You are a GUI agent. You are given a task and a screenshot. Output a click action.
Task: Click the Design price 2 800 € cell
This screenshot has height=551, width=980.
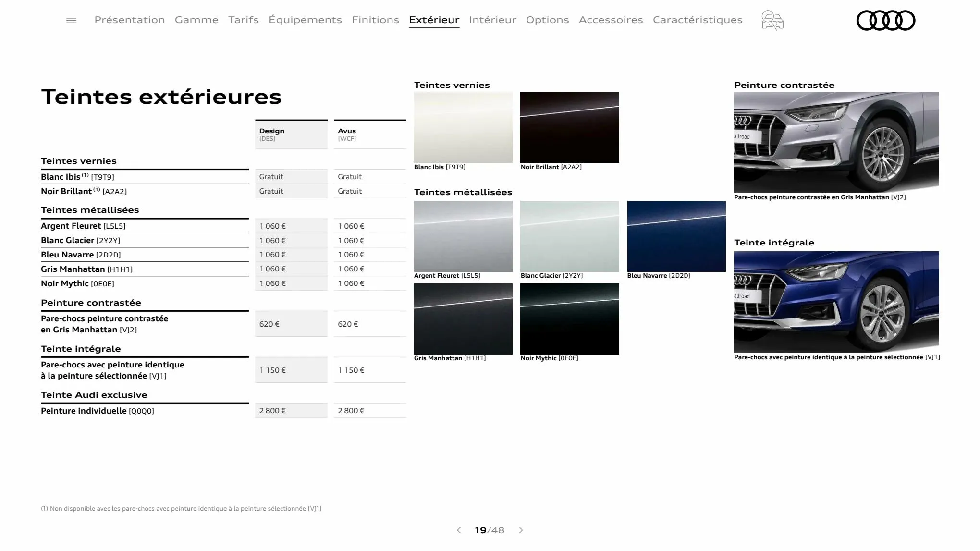click(x=291, y=410)
